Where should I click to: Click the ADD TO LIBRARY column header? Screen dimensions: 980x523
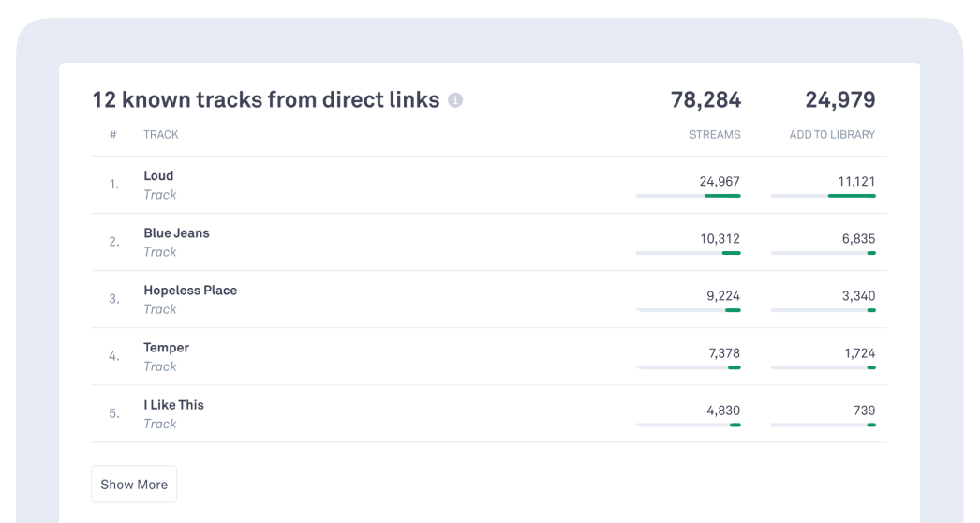pos(832,135)
